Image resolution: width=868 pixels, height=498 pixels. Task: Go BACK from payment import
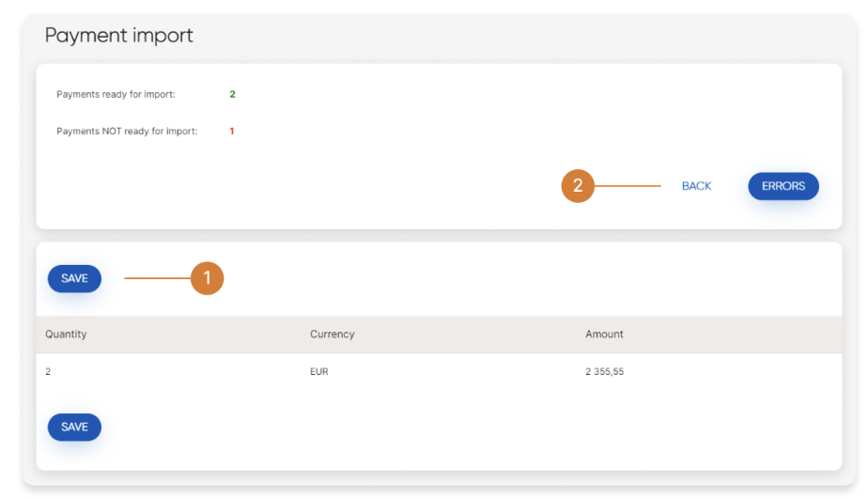[x=696, y=186]
